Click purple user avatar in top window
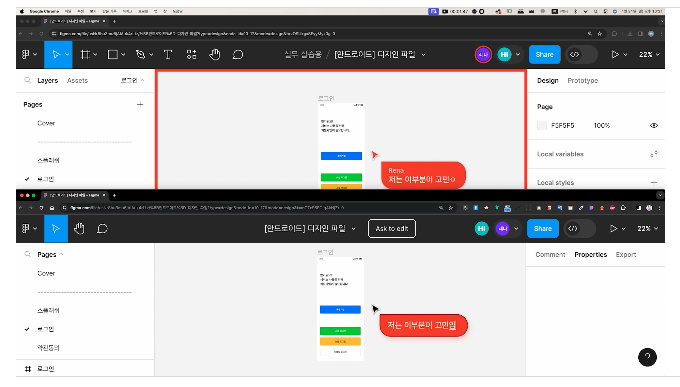Viewport: 680px width, 387px height. point(483,55)
